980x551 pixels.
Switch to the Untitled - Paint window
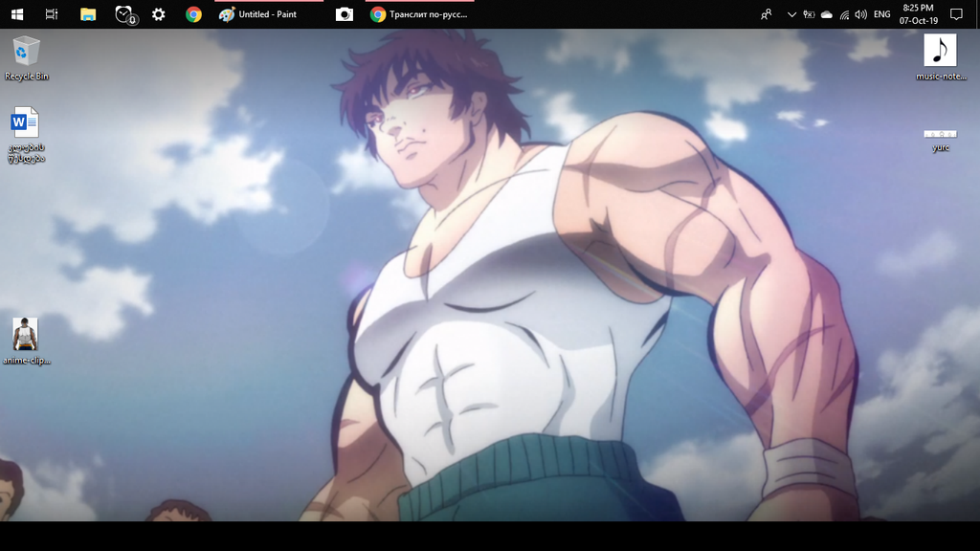pos(269,14)
